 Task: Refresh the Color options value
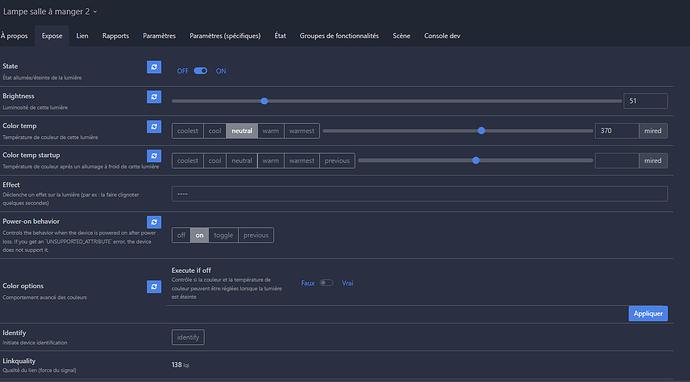(x=154, y=286)
